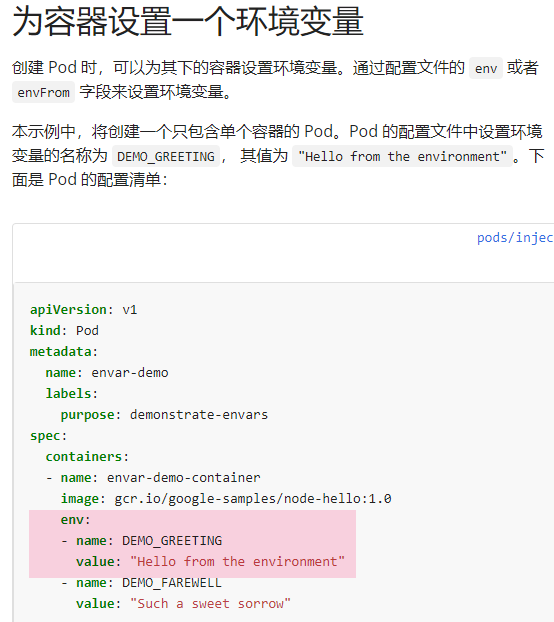Click the spec: key in the YAML
554x622 pixels.
pyautogui.click(x=48, y=436)
